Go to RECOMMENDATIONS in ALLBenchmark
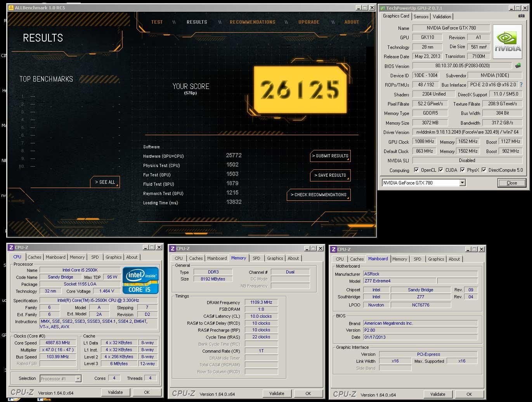Image resolution: width=532 pixels, height=402 pixels. point(253,22)
